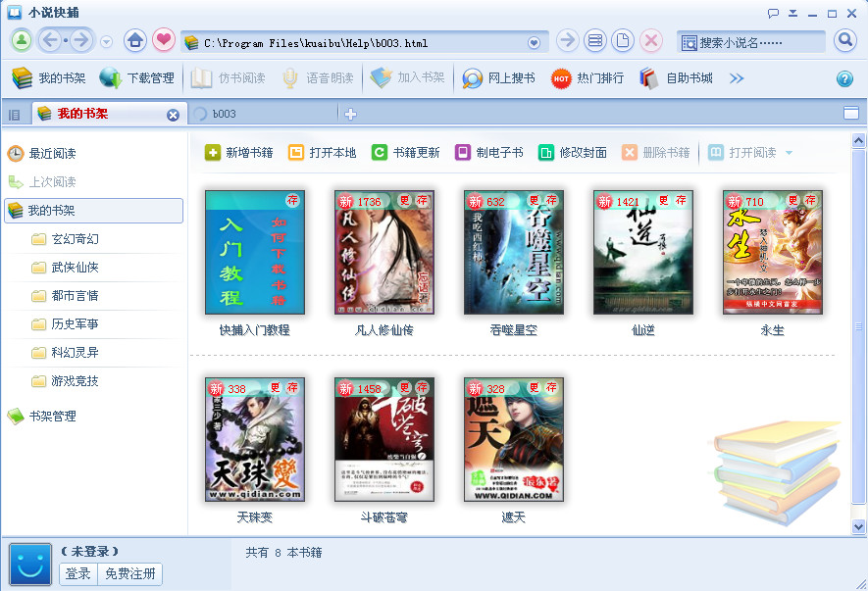
Task: Click 书籍更新 to update books
Action: point(405,153)
